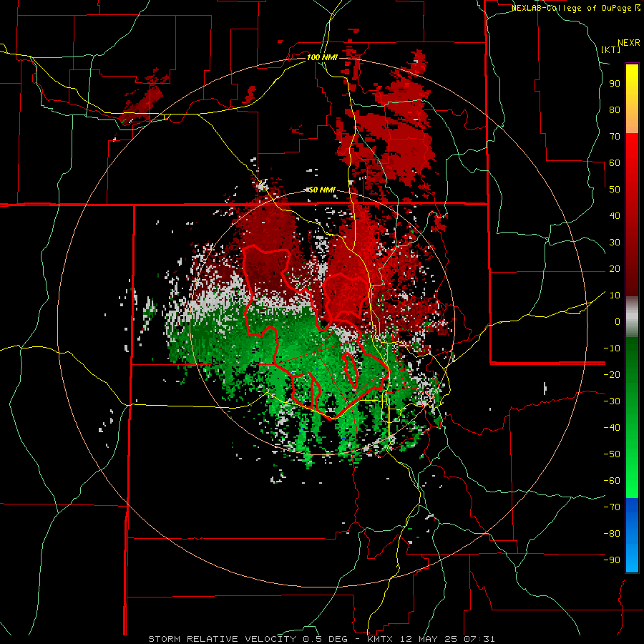Click the NEXR label above color scale
The width and height of the screenshot is (644, 644).
click(628, 43)
